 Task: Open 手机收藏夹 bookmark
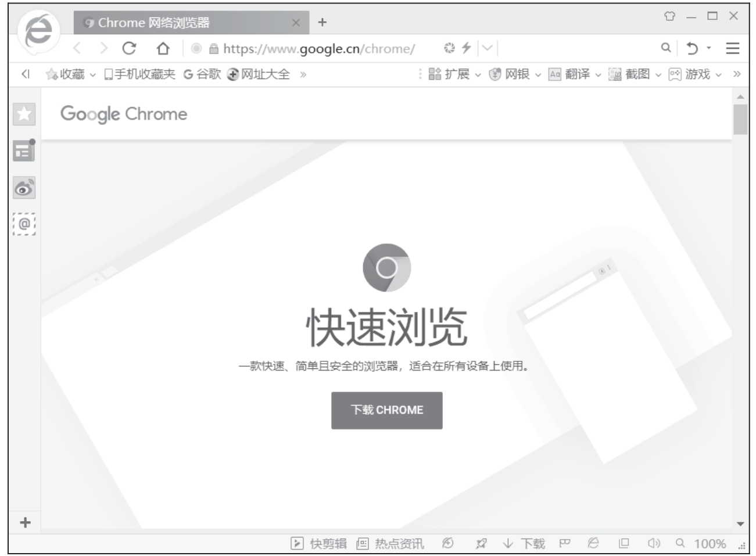pyautogui.click(x=139, y=74)
